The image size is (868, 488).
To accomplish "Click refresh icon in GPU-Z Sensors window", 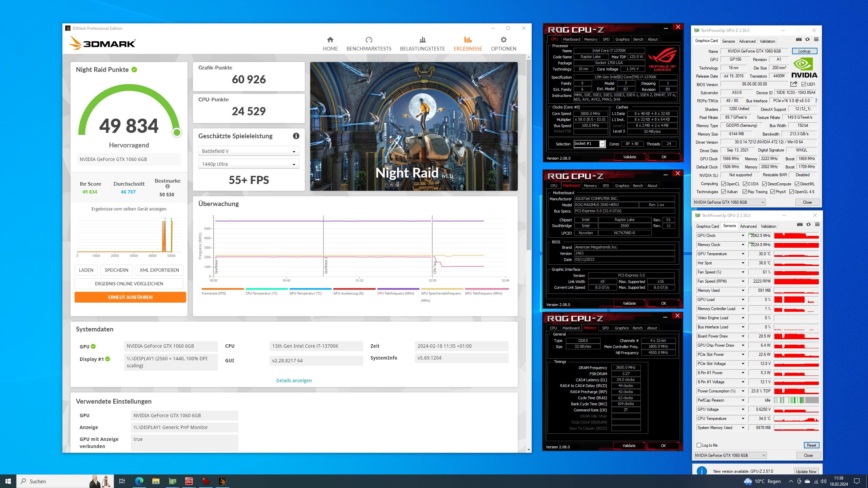I will [808, 225].
